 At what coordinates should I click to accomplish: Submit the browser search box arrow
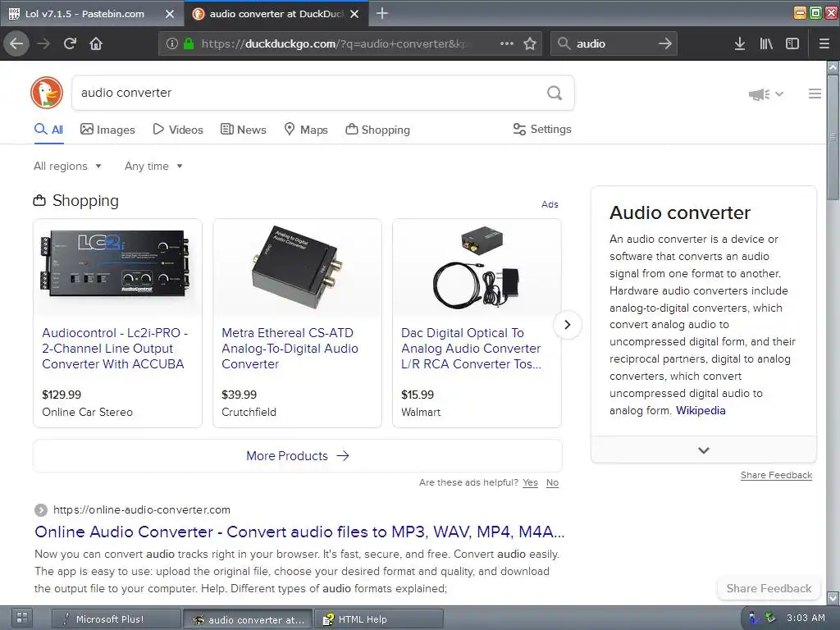coord(664,43)
